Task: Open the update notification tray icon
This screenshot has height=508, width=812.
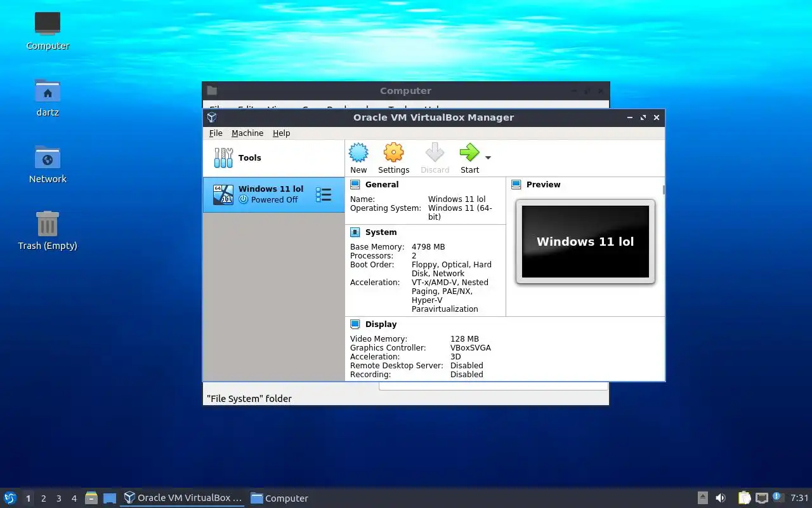Action: [x=778, y=498]
